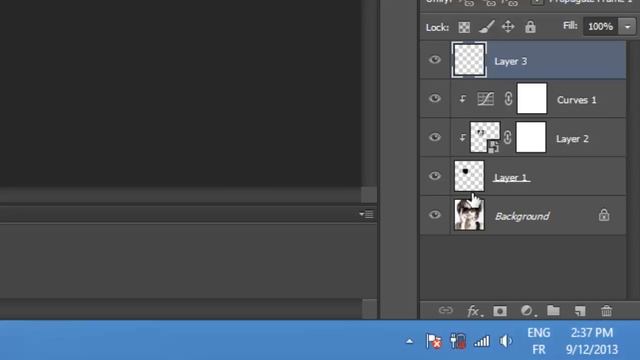
Task: Select the Background layer name
Action: click(522, 216)
